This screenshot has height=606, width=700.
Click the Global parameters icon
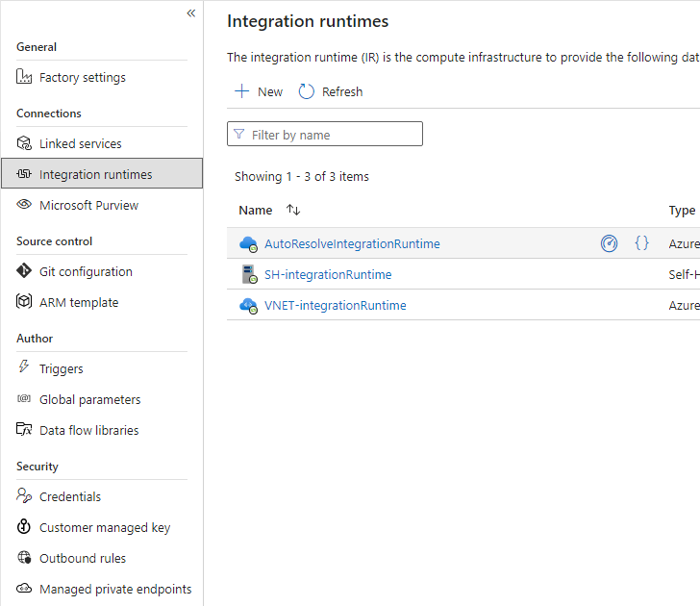24,398
